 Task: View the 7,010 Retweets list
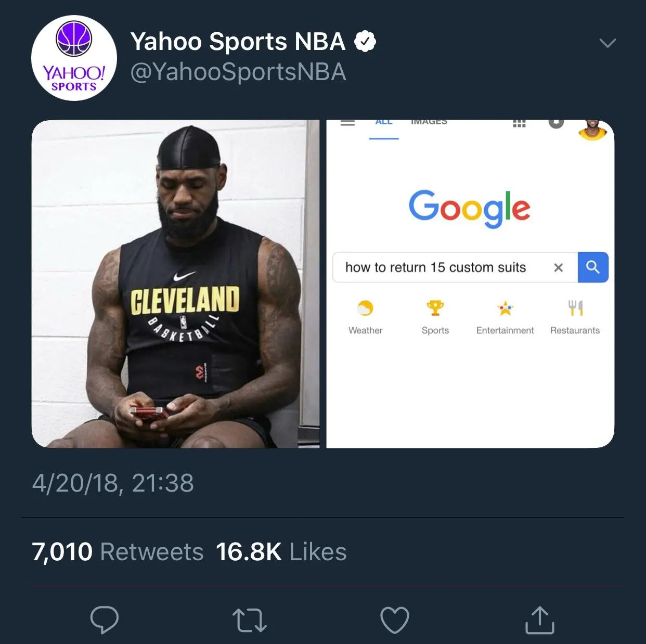tap(118, 552)
